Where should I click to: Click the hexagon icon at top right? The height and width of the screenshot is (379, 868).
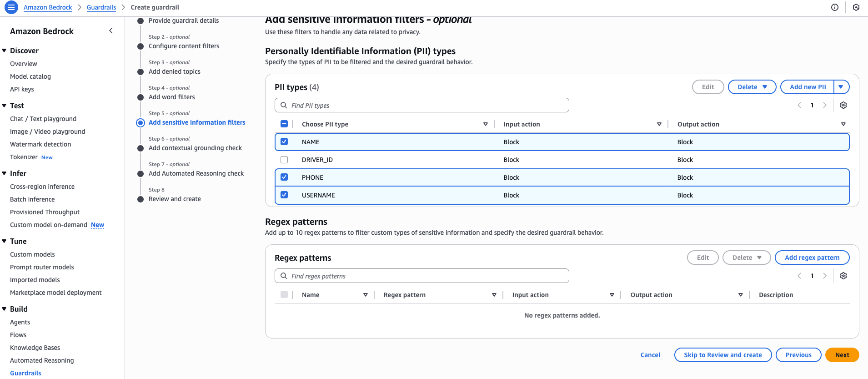tap(856, 7)
